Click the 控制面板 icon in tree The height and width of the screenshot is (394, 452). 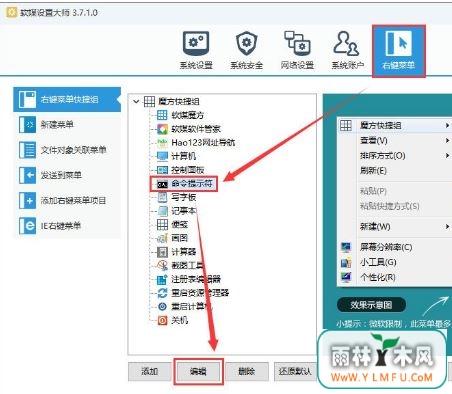point(162,170)
